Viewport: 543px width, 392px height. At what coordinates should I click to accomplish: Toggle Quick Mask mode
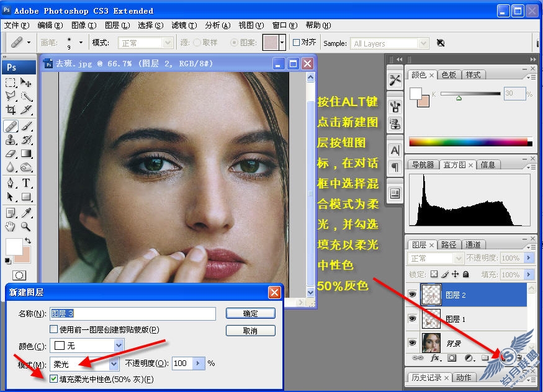click(19, 275)
